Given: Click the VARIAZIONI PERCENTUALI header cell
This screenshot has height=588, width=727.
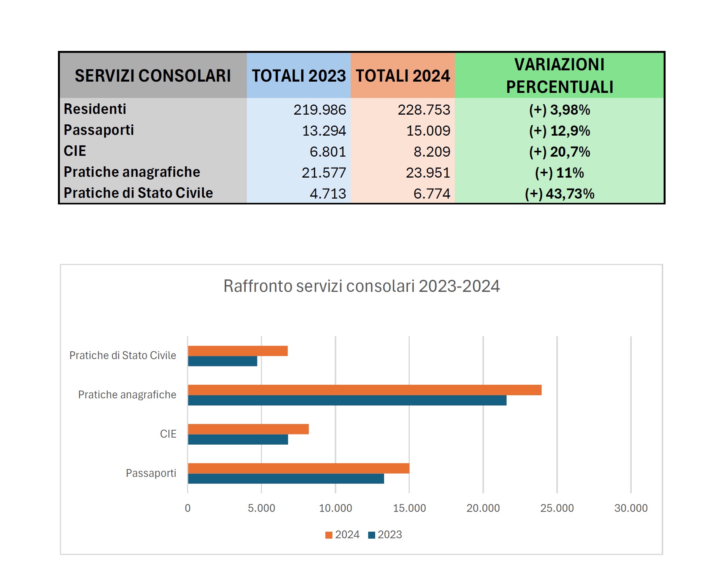Looking at the screenshot, I should (559, 75).
